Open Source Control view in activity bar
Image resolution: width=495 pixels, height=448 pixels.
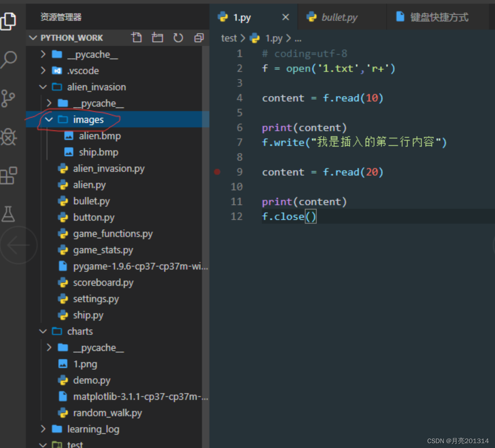8,98
